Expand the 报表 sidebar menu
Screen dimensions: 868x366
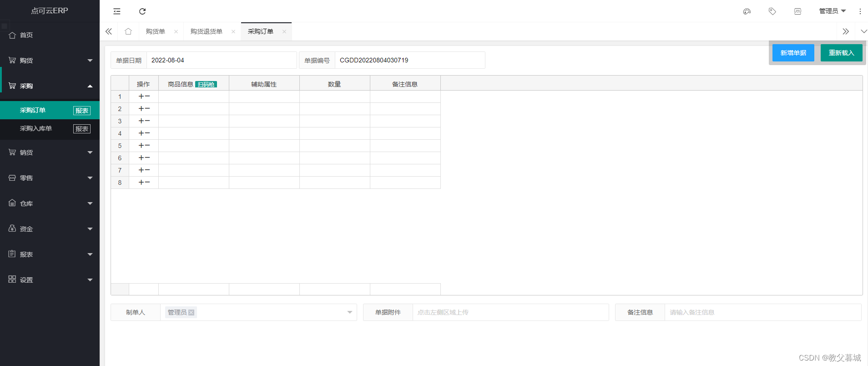tap(90, 254)
